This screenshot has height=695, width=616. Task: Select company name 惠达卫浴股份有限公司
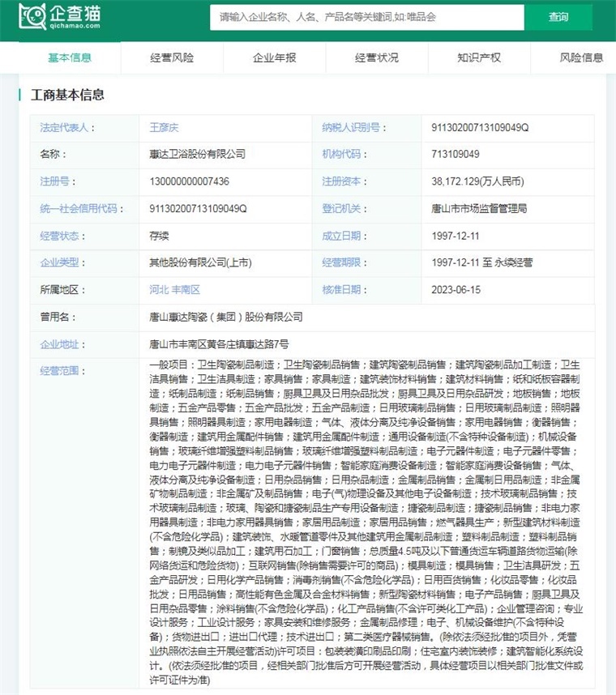coord(197,154)
